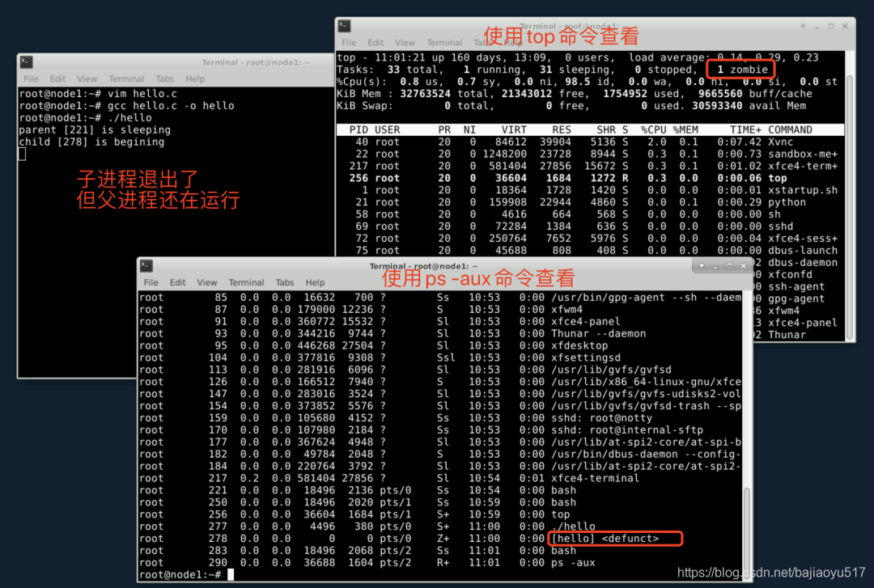Minimize the ps -aux terminal window
The image size is (874, 588).
715,266
